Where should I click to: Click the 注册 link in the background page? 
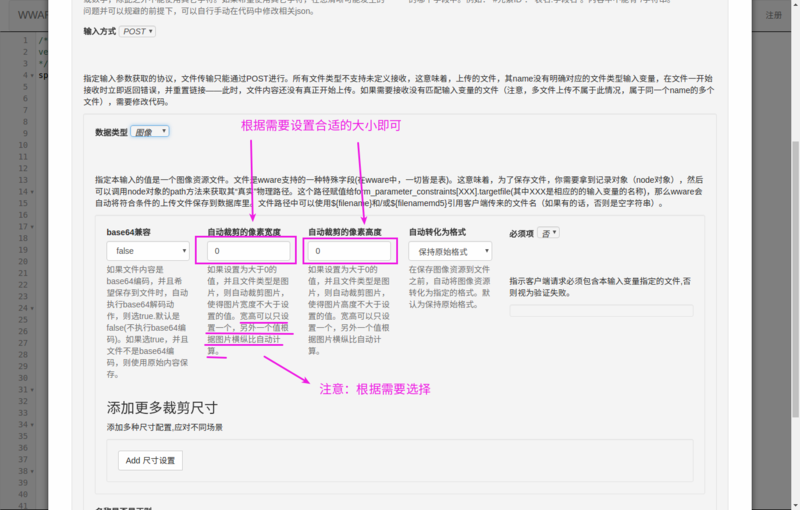(x=773, y=15)
